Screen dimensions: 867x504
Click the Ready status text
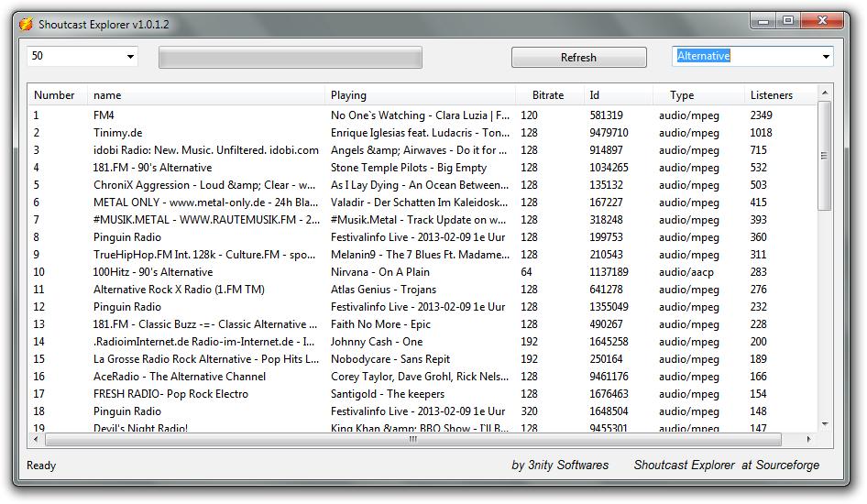click(x=41, y=466)
